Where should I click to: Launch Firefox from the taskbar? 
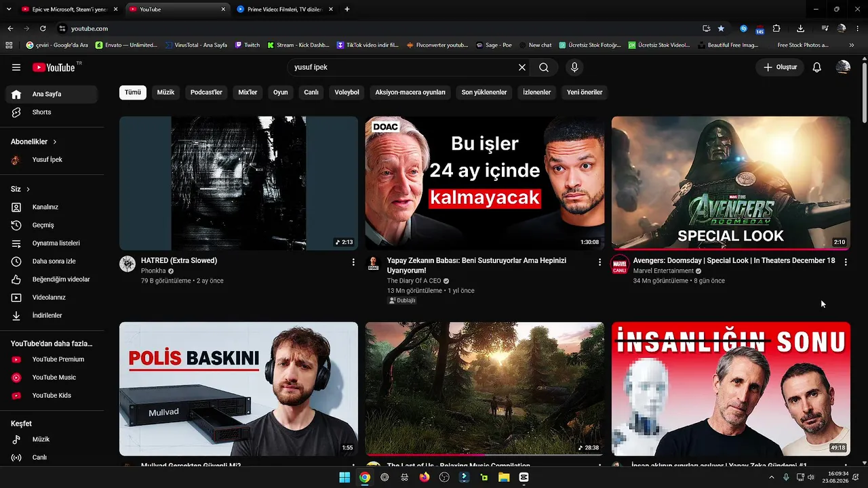[425, 477]
